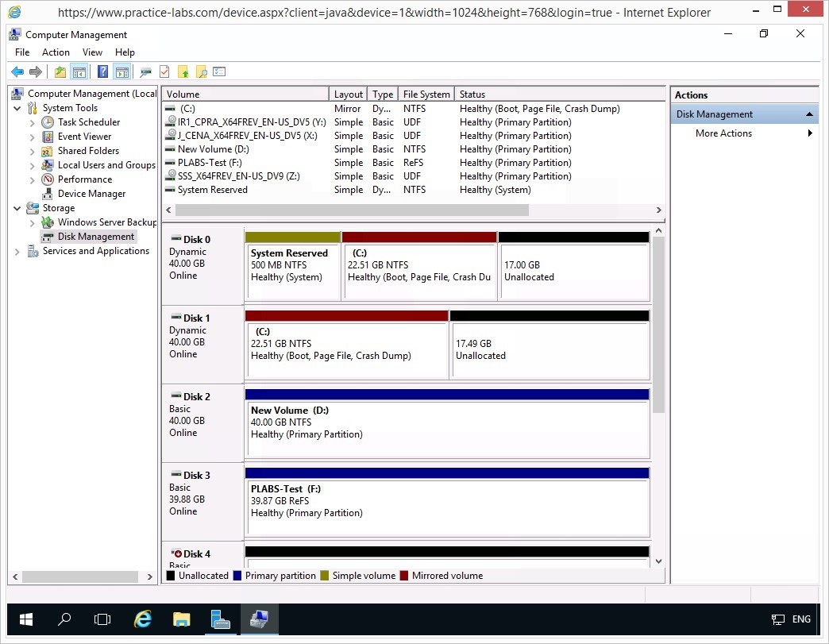Screen dimensions: 829x644
Task: Click the volume list horizontal scrollbar
Action: point(352,210)
